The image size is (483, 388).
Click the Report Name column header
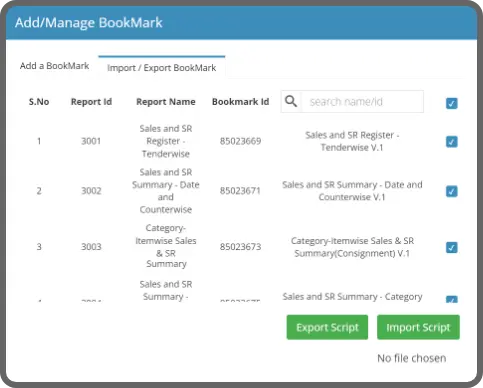[x=166, y=102]
